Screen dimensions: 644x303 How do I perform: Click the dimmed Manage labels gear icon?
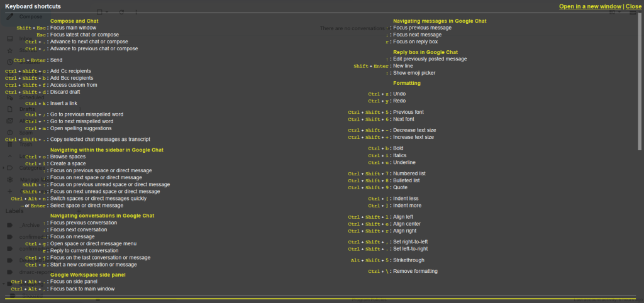[10, 179]
